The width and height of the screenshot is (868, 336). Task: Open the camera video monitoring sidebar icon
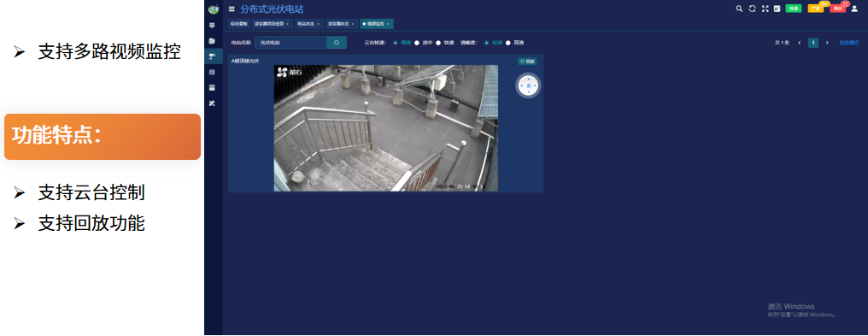(x=212, y=56)
